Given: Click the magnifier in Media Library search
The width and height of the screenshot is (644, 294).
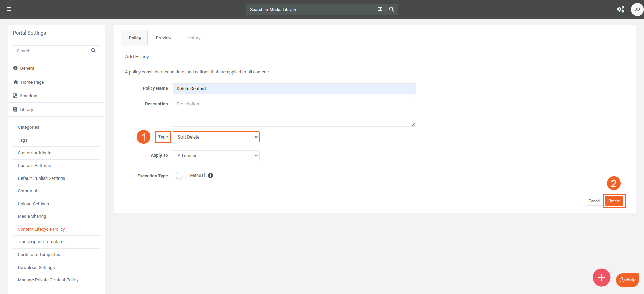Looking at the screenshot, I should click(x=391, y=9).
